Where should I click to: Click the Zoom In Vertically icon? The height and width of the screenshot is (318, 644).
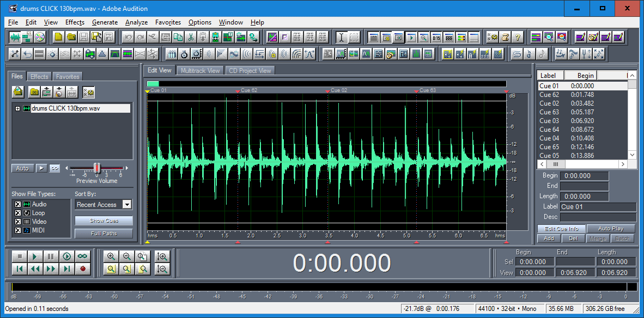click(162, 256)
